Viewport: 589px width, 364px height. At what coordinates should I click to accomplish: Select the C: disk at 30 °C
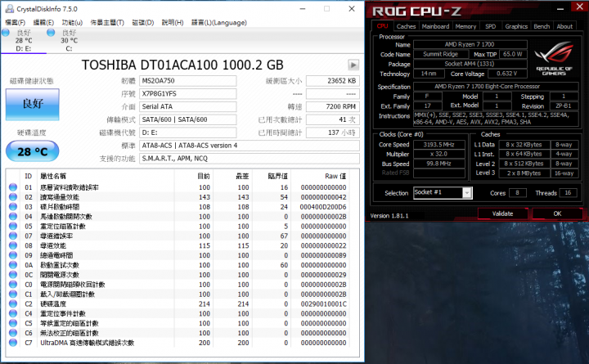click(x=69, y=40)
